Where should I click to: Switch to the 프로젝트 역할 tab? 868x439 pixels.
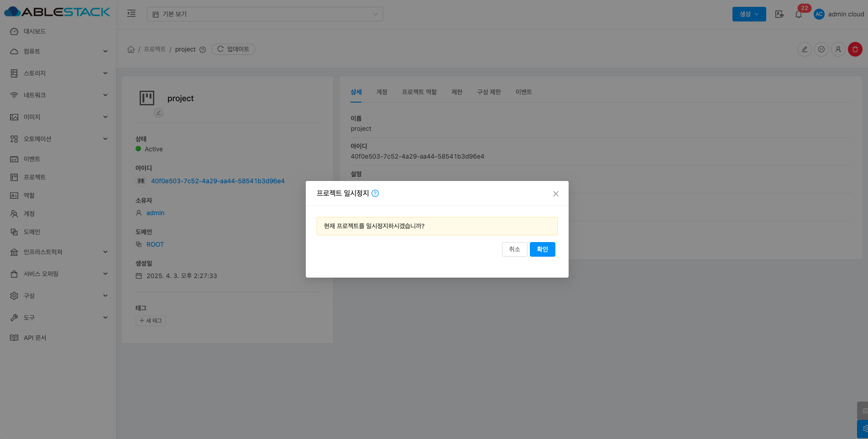(x=419, y=92)
